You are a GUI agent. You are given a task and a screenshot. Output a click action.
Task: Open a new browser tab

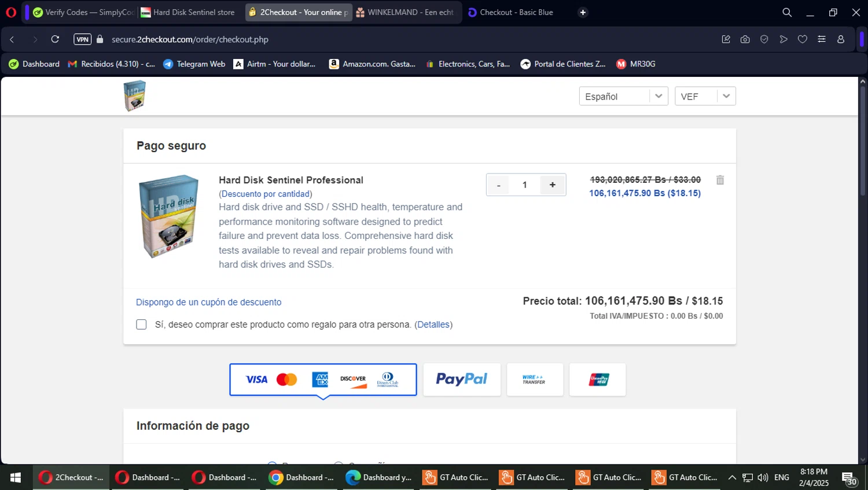tap(583, 12)
